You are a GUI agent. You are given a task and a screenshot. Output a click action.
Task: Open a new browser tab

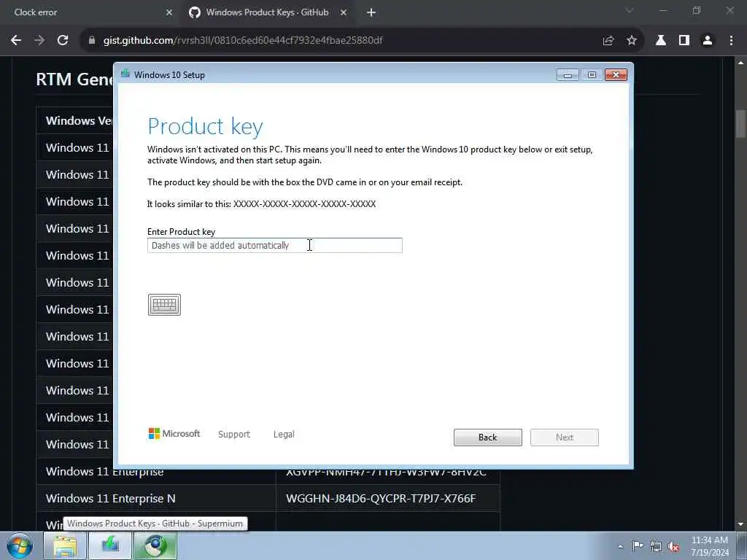coord(371,12)
